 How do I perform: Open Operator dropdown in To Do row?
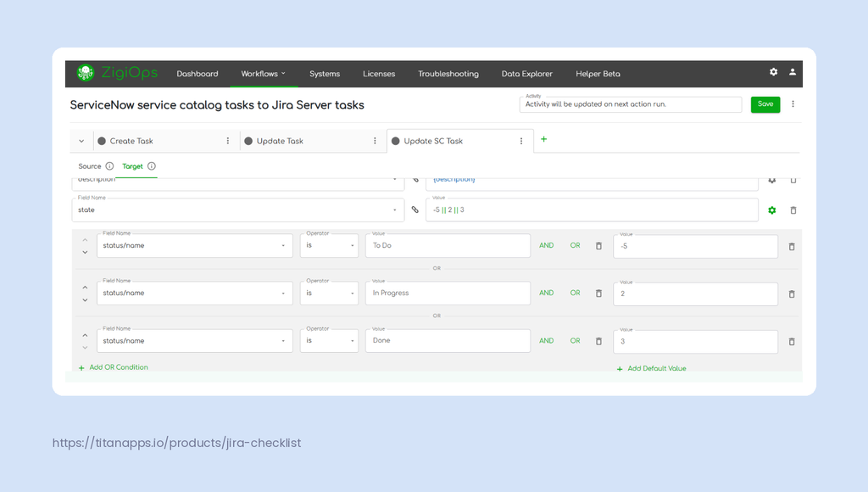pyautogui.click(x=330, y=245)
